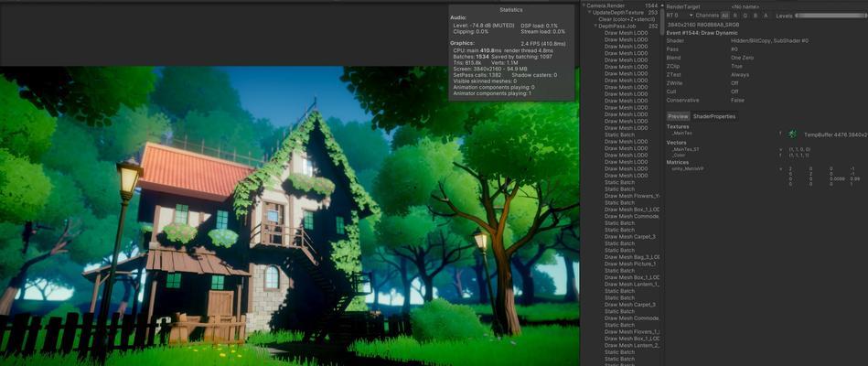Click the Statistics panel title
Viewport: 868px width, 366px height.
[x=510, y=10]
